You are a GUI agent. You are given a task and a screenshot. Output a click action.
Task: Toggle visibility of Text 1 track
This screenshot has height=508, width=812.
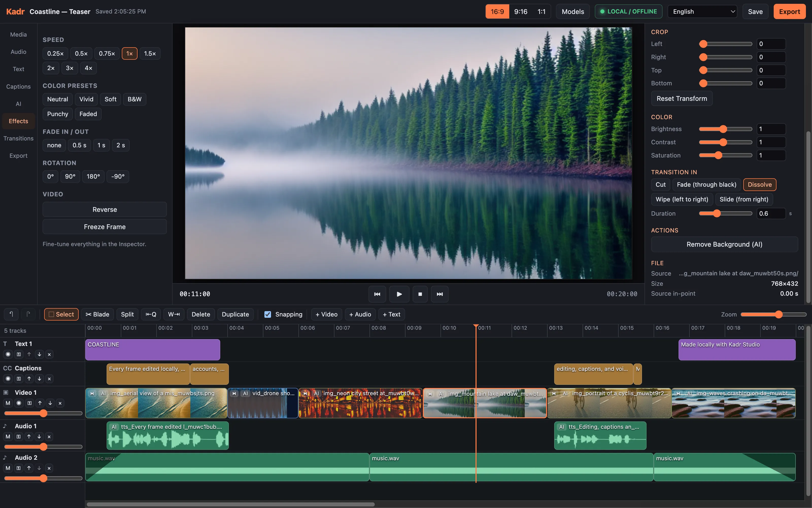(x=8, y=354)
